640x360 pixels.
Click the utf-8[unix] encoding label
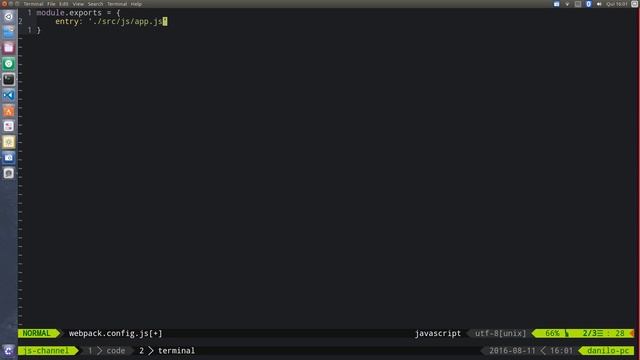coord(500,333)
